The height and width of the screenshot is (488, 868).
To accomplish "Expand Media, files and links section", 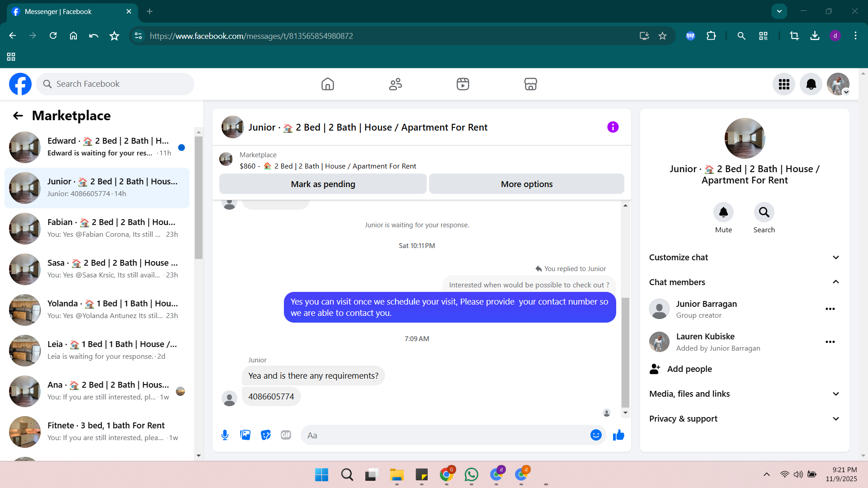I will [745, 394].
